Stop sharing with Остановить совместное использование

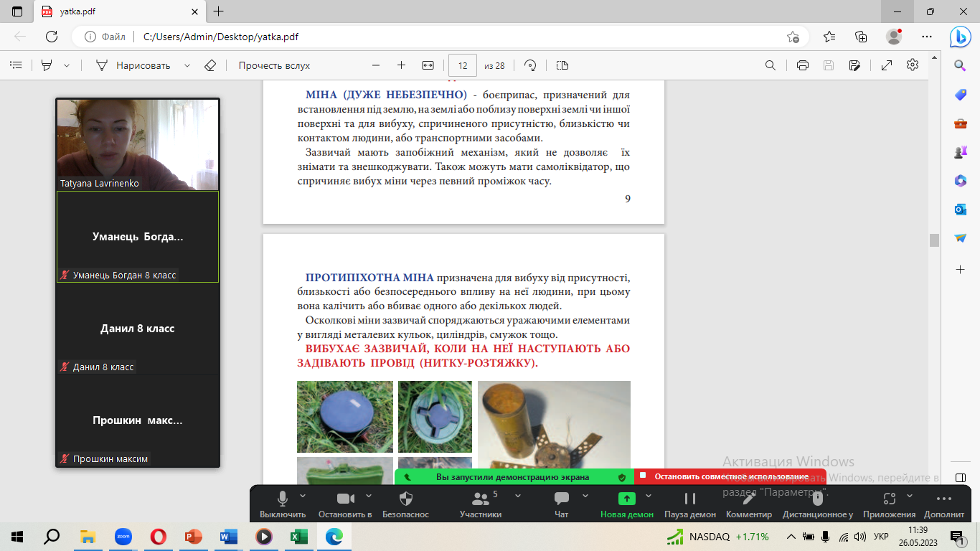730,476
